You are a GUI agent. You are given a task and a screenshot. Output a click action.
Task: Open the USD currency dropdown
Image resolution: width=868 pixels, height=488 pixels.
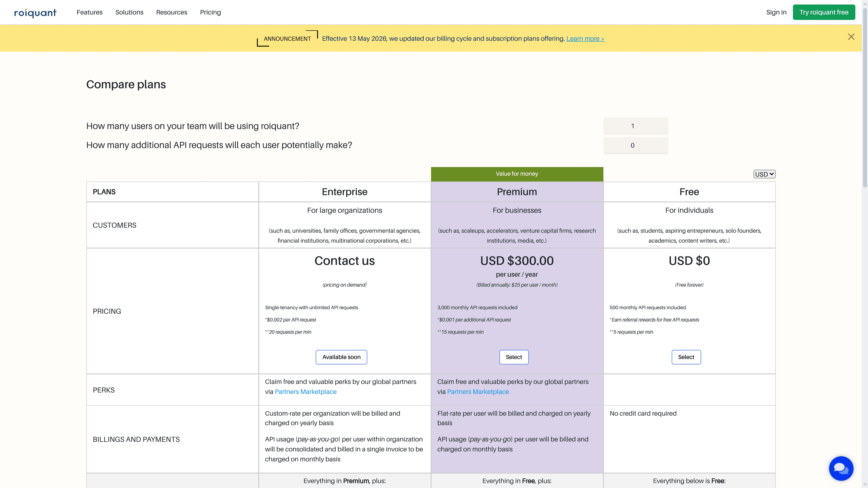pos(764,174)
